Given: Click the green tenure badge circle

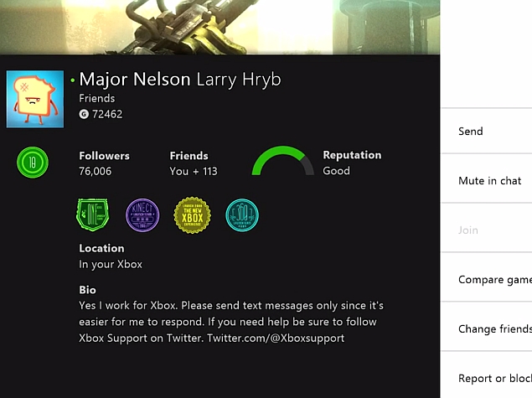Looking at the screenshot, I should tap(33, 163).
